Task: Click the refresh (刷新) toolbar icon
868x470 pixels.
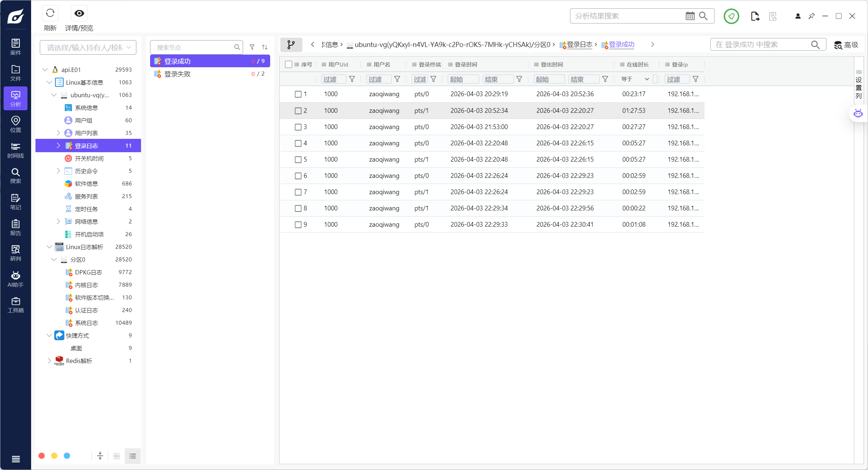Action: point(50,14)
